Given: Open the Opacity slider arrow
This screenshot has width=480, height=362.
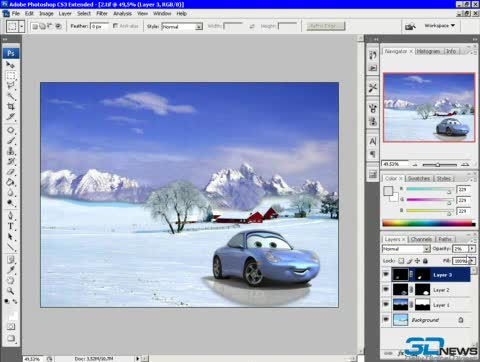Looking at the screenshot, I should click(x=472, y=249).
